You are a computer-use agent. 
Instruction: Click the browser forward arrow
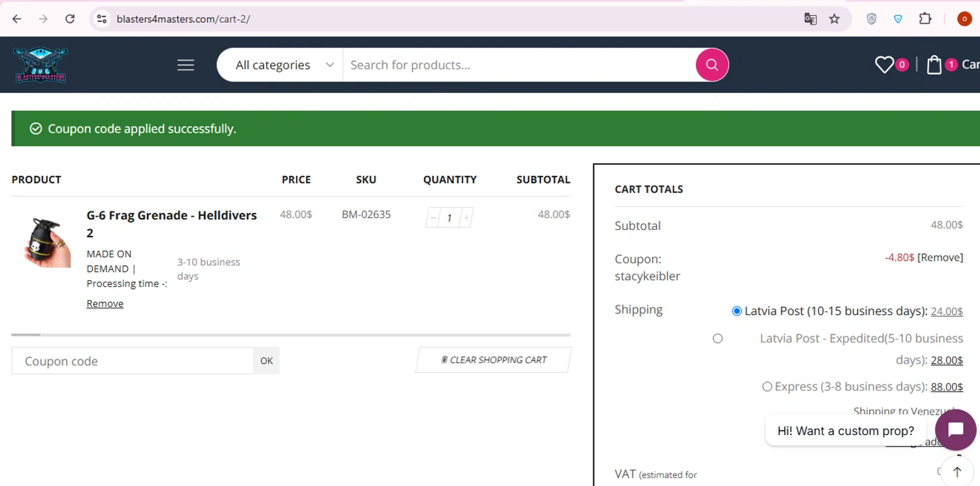click(x=43, y=19)
